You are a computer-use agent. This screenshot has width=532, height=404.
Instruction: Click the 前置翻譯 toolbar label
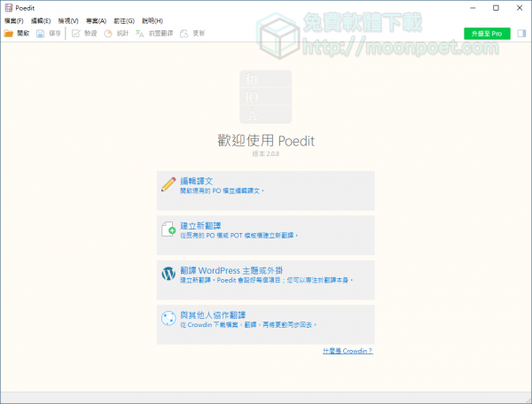pyautogui.click(x=160, y=33)
